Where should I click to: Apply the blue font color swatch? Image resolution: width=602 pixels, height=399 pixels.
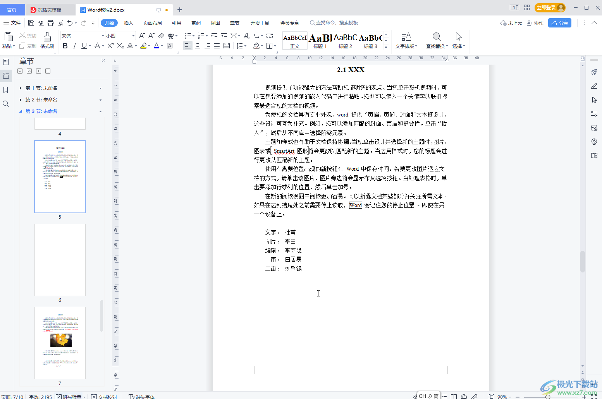pyautogui.click(x=156, y=46)
